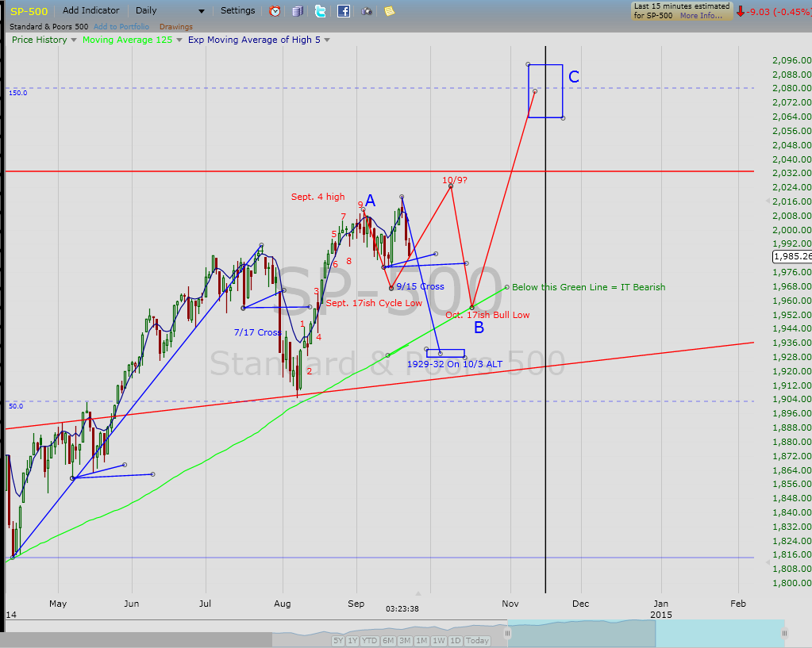Viewport: 812px width, 648px height.
Task: Expand Exp Moving Average of High 5 arrow
Action: pos(327,40)
